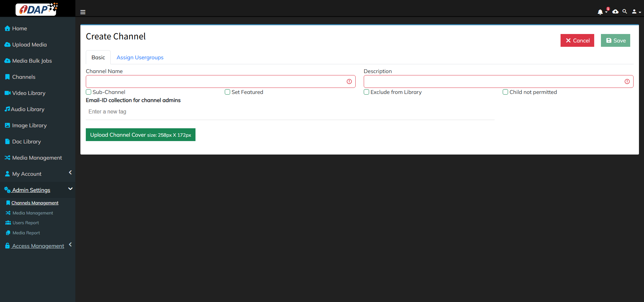Switch to the Assign Usergroups tab
The width and height of the screenshot is (644, 302).
click(x=140, y=58)
